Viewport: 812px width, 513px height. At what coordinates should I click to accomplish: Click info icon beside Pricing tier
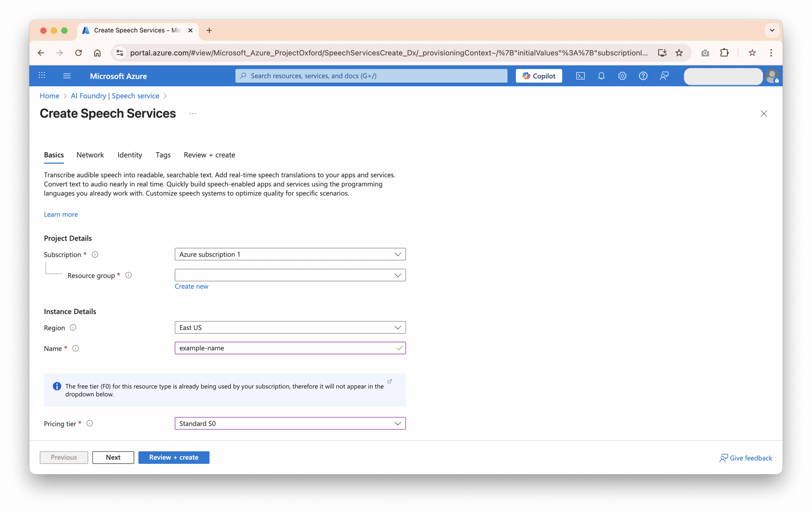pos(90,423)
